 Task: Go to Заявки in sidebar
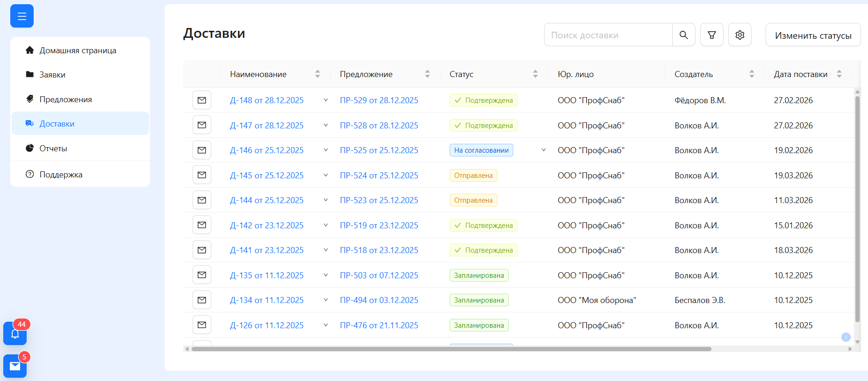[52, 75]
